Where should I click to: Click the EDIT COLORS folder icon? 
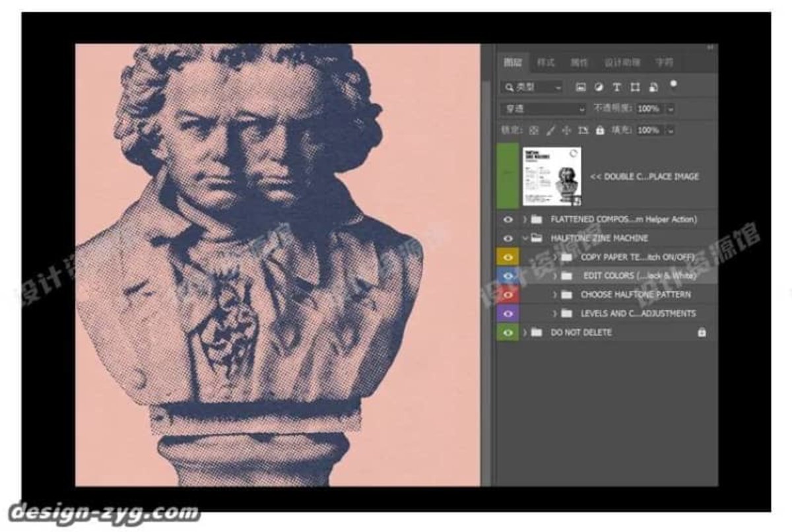point(566,276)
